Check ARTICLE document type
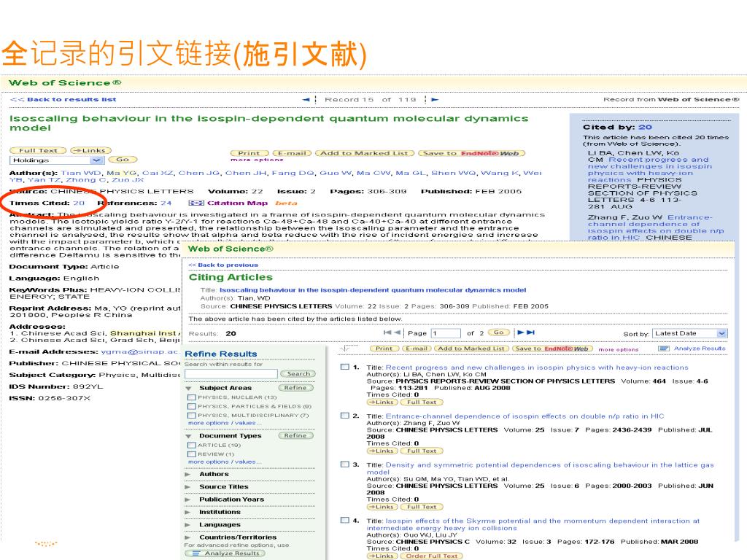Viewport: 747px width, 560px height. click(192, 445)
